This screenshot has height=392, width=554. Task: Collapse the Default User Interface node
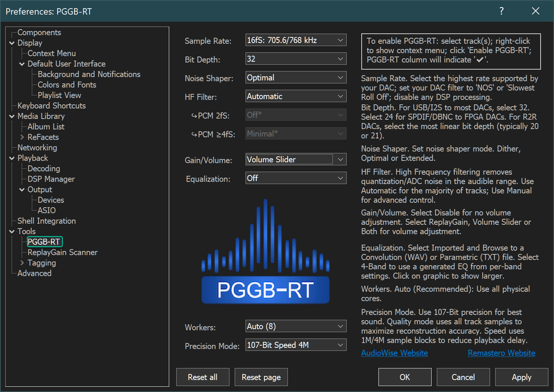[22, 64]
